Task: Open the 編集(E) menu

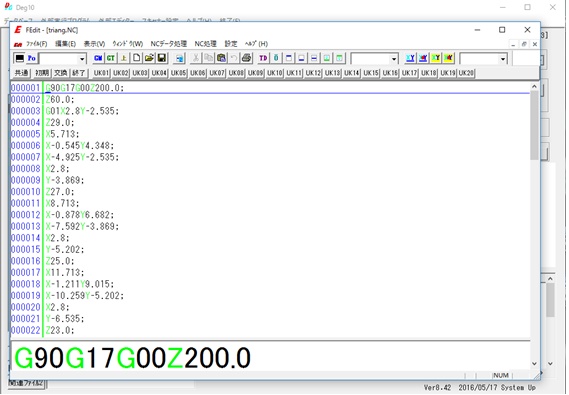Action: [65, 44]
